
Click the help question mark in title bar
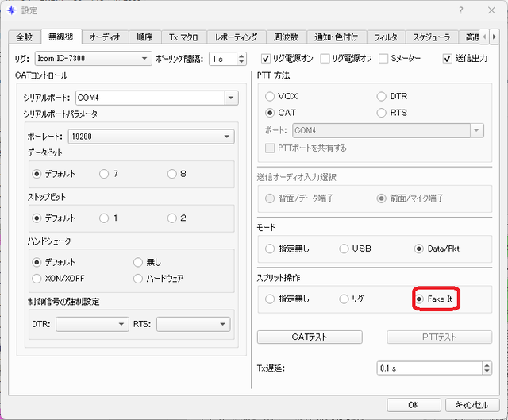coord(460,10)
